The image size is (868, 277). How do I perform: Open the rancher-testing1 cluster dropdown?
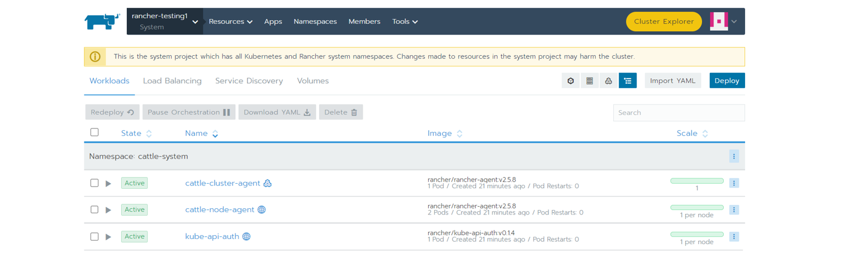165,21
